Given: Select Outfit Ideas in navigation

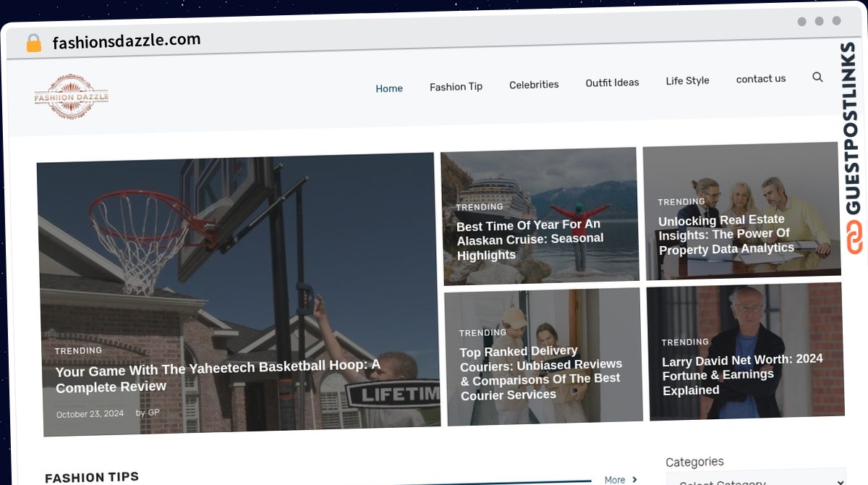Looking at the screenshot, I should [612, 83].
